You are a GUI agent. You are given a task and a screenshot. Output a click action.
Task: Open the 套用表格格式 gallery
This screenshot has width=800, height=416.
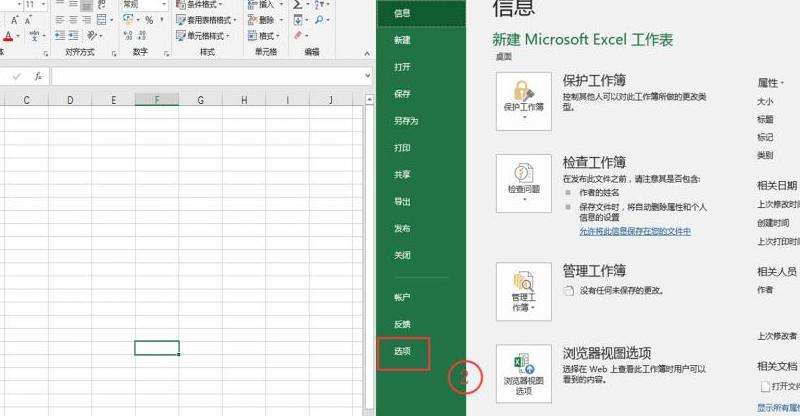(x=206, y=20)
